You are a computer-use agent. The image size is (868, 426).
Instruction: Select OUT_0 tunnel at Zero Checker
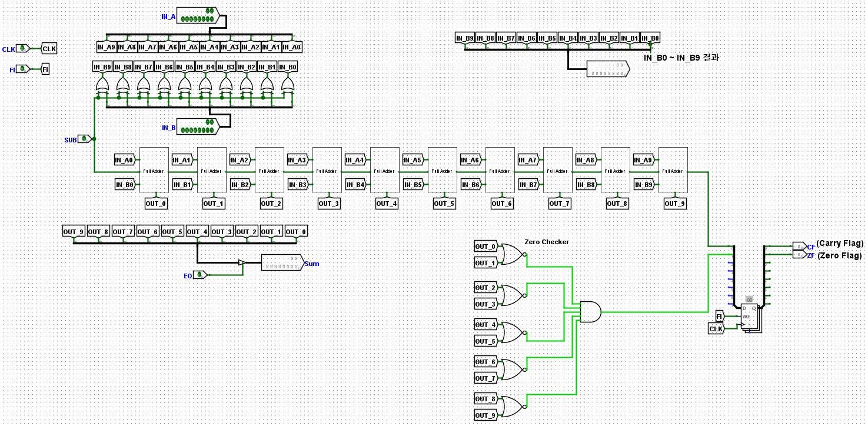(485, 247)
